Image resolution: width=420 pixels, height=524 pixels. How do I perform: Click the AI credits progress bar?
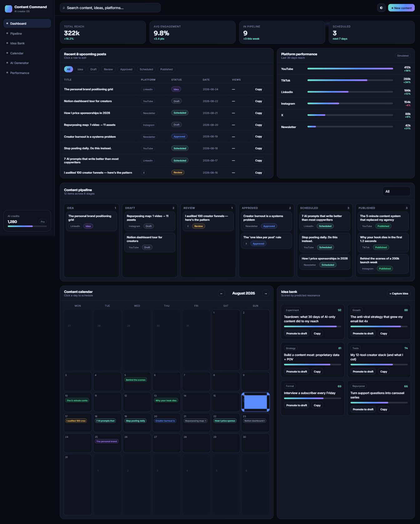coord(27,226)
